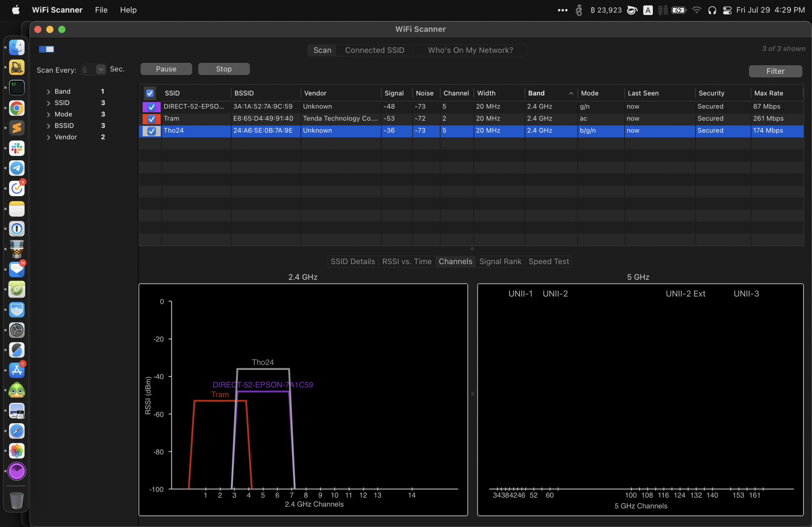
Task: Uncheck the Tram network checkbox
Action: pyautogui.click(x=151, y=119)
